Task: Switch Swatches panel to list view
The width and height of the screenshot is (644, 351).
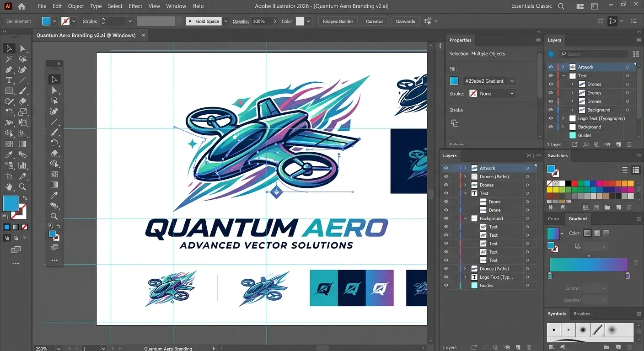Action: (x=625, y=170)
